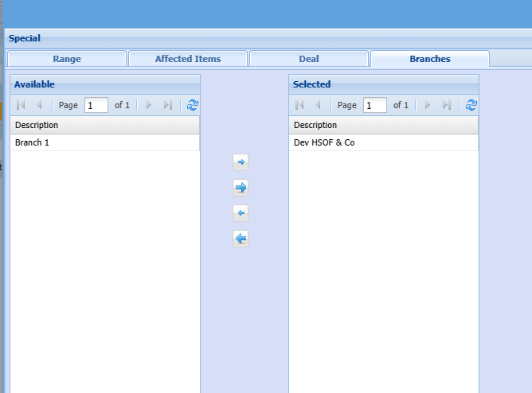Go to last page in Available list
Image resolution: width=532 pixels, height=393 pixels.
tap(168, 105)
